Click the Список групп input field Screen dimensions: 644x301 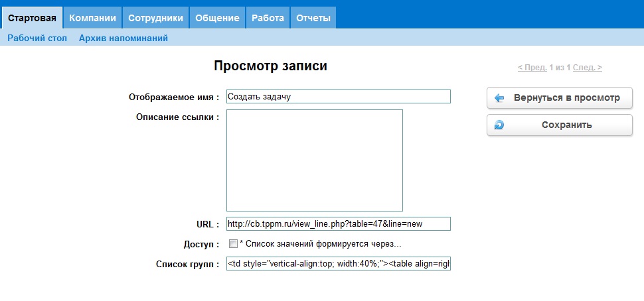pos(339,264)
